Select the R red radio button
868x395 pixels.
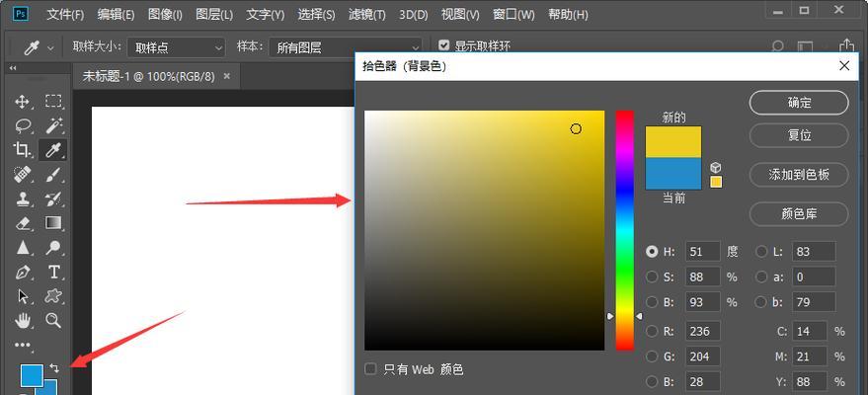tap(652, 331)
